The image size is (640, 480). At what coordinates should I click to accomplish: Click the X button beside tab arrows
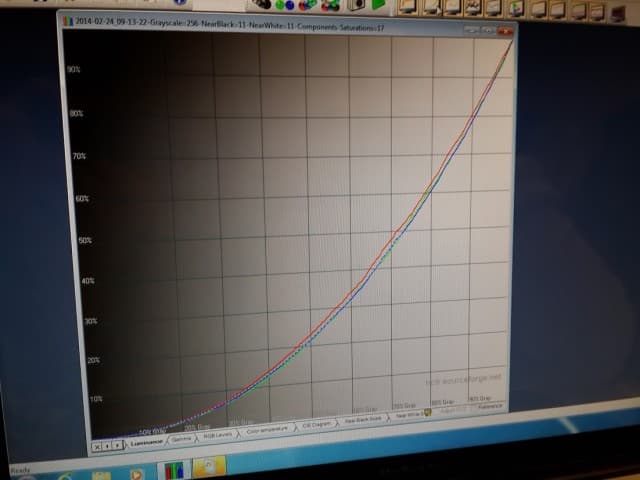coord(97,447)
